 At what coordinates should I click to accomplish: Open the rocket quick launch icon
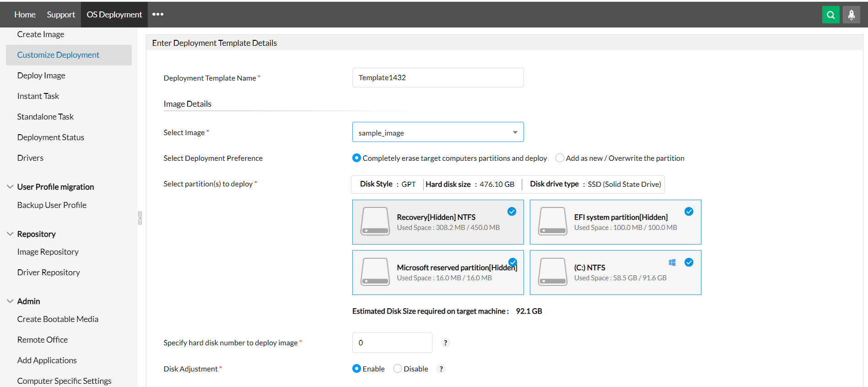tap(851, 15)
